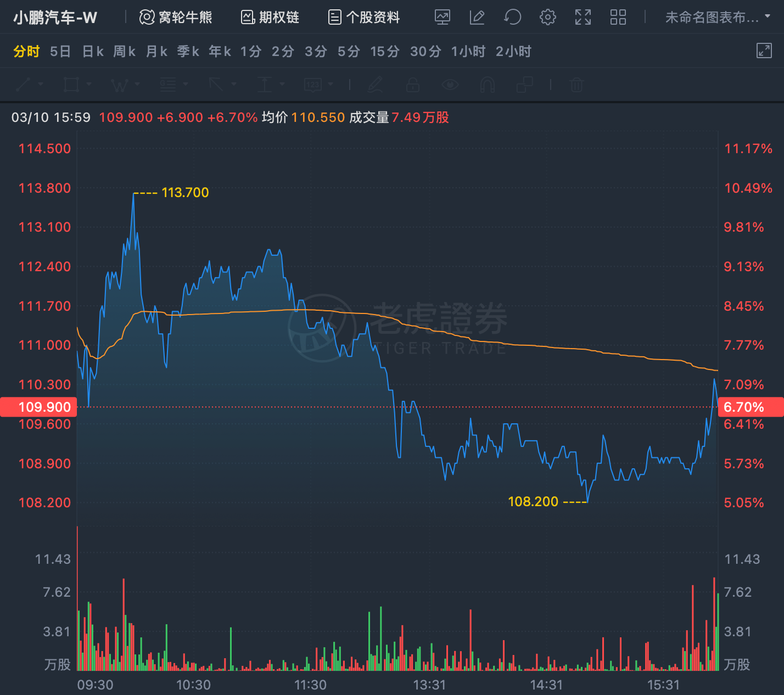The image size is (784, 695).
Task: Click the refresh chart icon
Action: coord(512,18)
